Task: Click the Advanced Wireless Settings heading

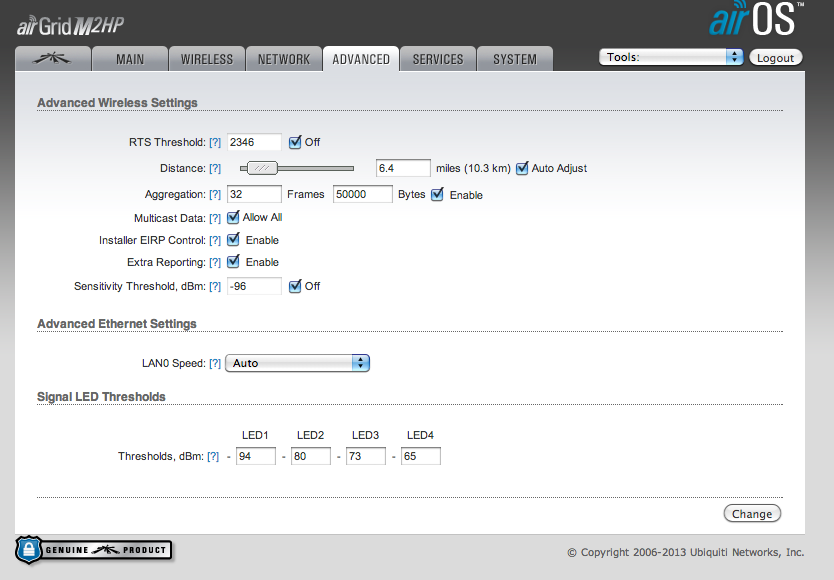Action: tap(117, 103)
